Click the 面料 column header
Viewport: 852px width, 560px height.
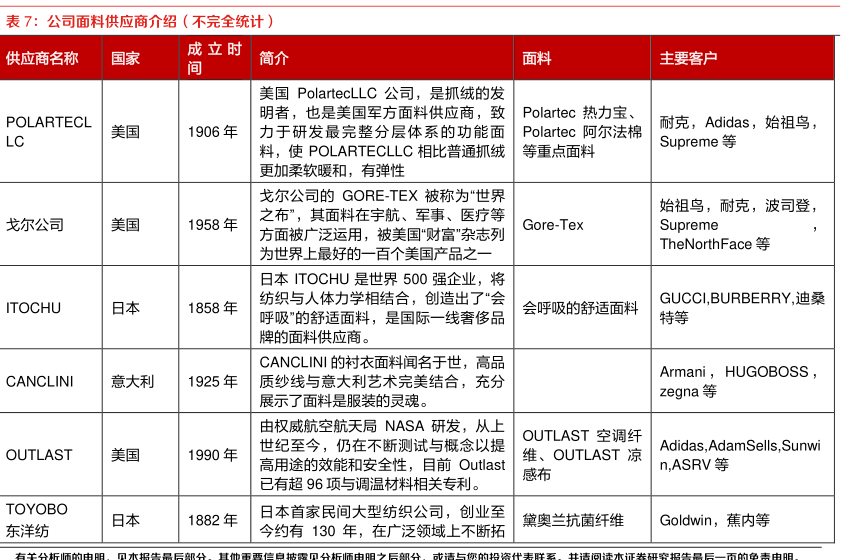537,59
